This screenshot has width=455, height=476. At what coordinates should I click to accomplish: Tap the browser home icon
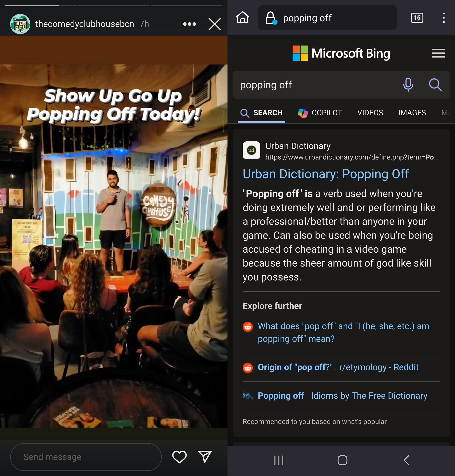click(x=242, y=18)
